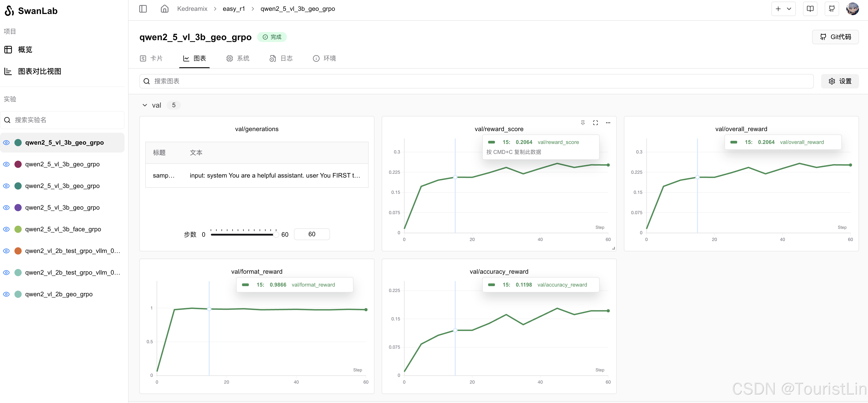
Task: Click the Git代码 button
Action: click(x=835, y=37)
